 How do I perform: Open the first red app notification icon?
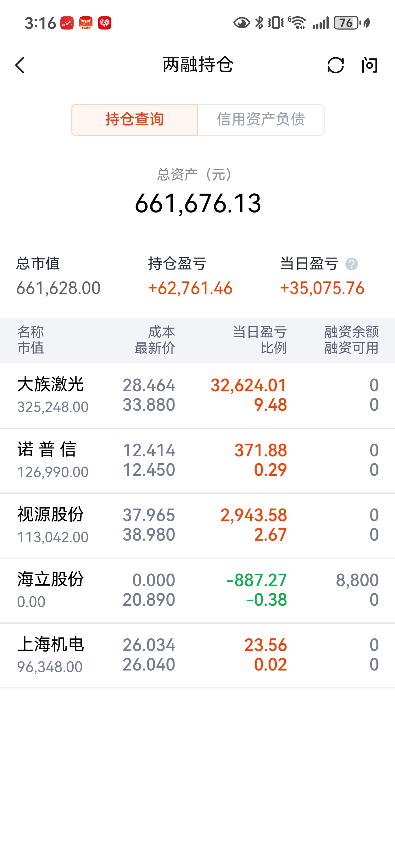67,23
